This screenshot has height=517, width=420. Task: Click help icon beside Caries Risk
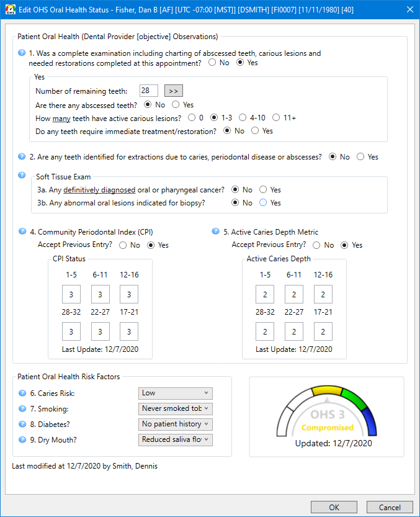[22, 393]
